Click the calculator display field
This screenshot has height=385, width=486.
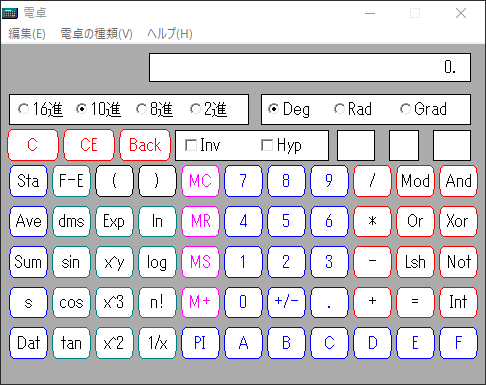pos(310,67)
